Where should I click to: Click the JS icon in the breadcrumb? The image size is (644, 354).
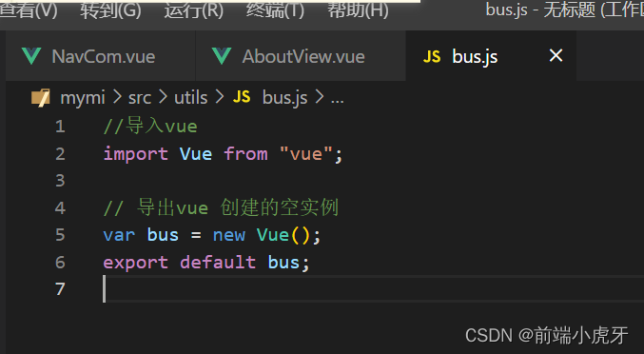[242, 97]
